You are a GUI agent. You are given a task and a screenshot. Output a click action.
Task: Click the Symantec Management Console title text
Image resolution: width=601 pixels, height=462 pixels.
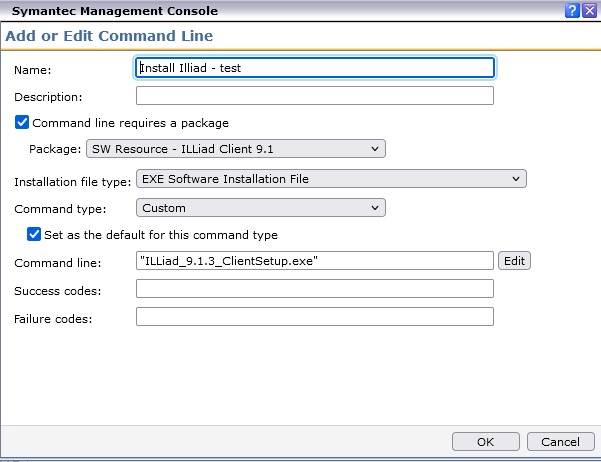point(115,11)
